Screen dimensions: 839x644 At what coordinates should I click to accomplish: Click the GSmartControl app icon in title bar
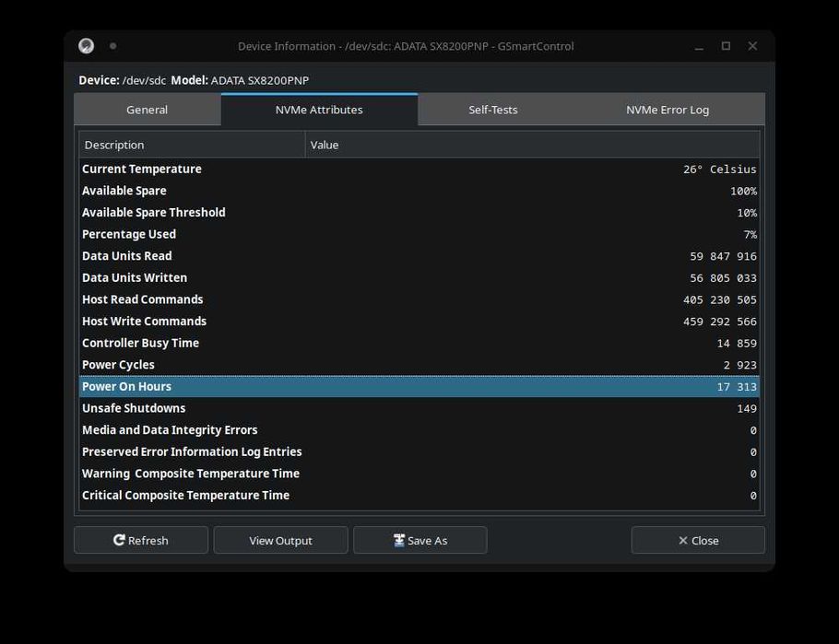(86, 46)
